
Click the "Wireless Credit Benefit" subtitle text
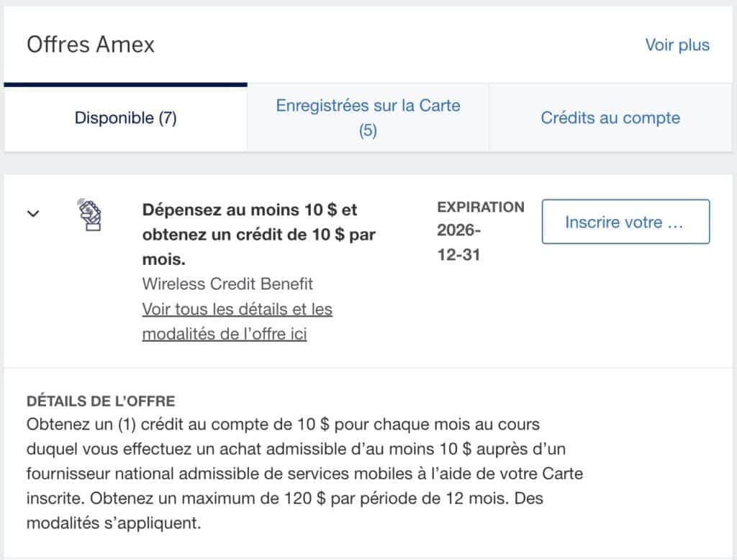[x=227, y=284]
